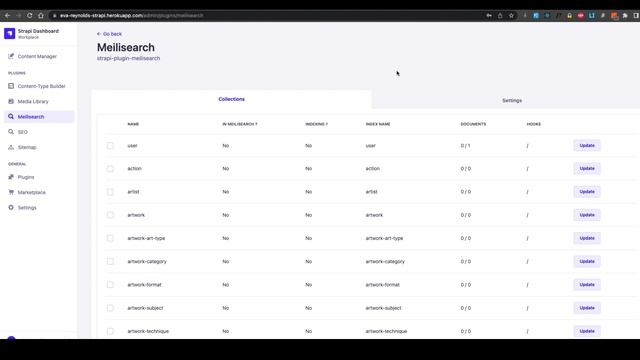The width and height of the screenshot is (640, 360).
Task: Check the box for artwork-category
Action: click(110, 261)
